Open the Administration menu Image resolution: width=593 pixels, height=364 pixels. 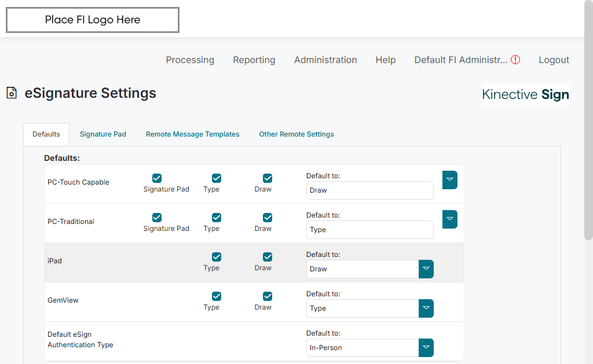tap(325, 60)
